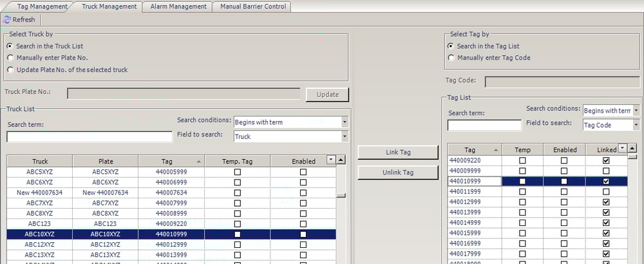Image resolution: width=644 pixels, height=264 pixels.
Task: Click the Refresh toolbar icon
Action: pos(6,20)
